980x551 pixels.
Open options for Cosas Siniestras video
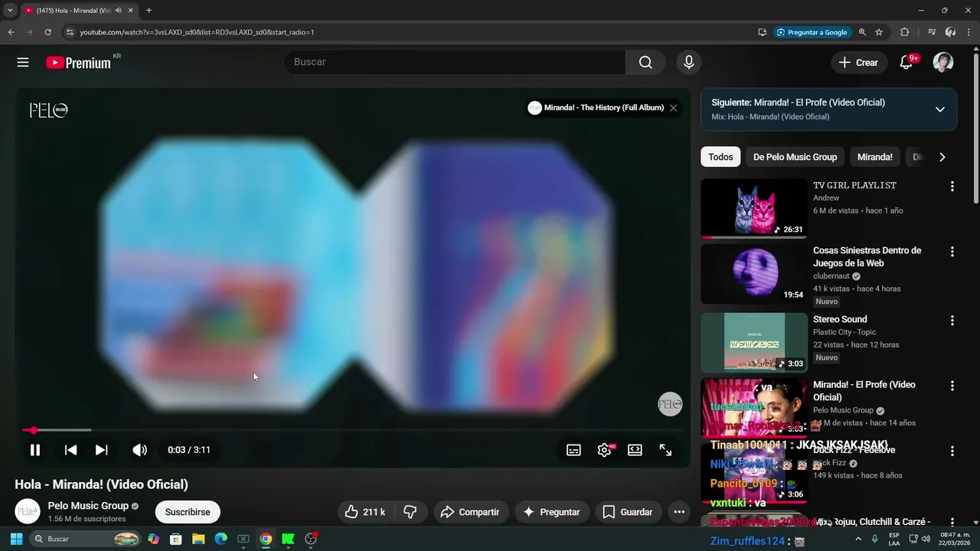pos(952,252)
